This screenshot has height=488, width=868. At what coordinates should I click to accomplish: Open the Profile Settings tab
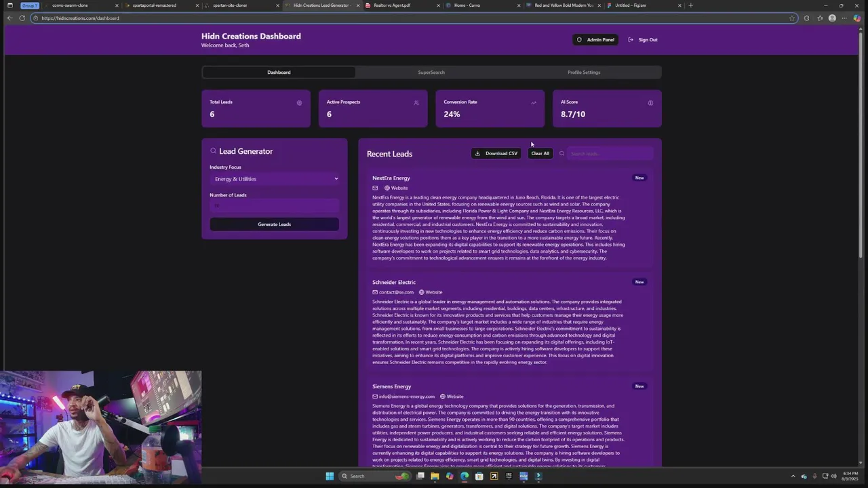(x=584, y=72)
